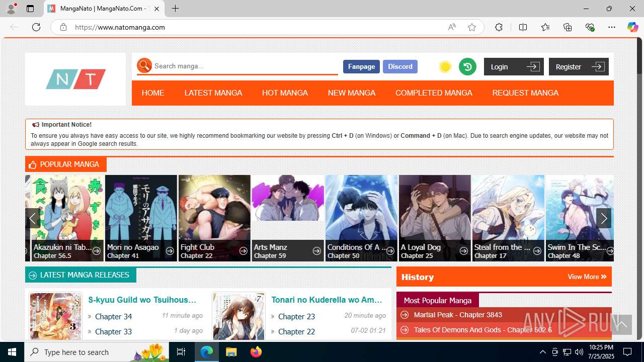
Task: Open Edge browser essentials icon
Action: pyautogui.click(x=590, y=27)
